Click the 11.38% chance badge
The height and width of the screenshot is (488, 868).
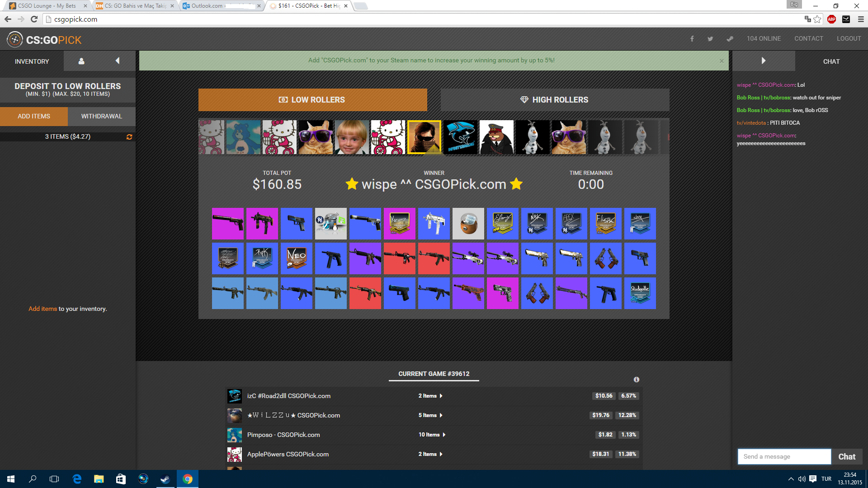(627, 454)
